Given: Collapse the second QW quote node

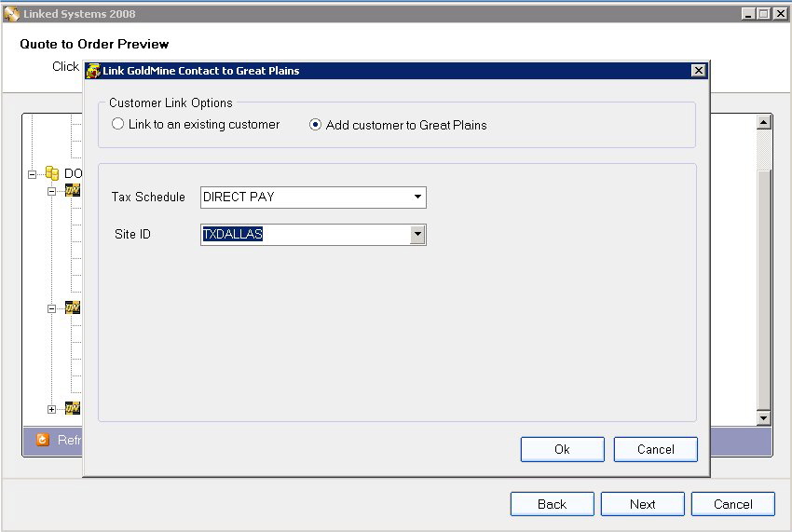Looking at the screenshot, I should [x=51, y=308].
